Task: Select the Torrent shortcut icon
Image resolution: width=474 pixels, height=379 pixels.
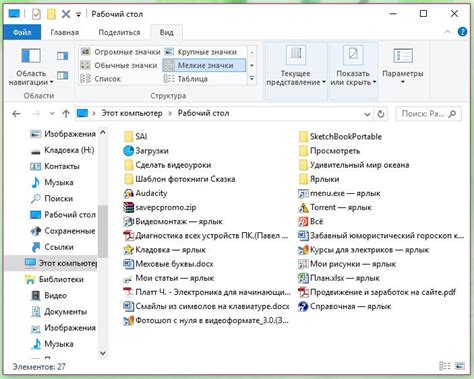Action: coord(303,208)
